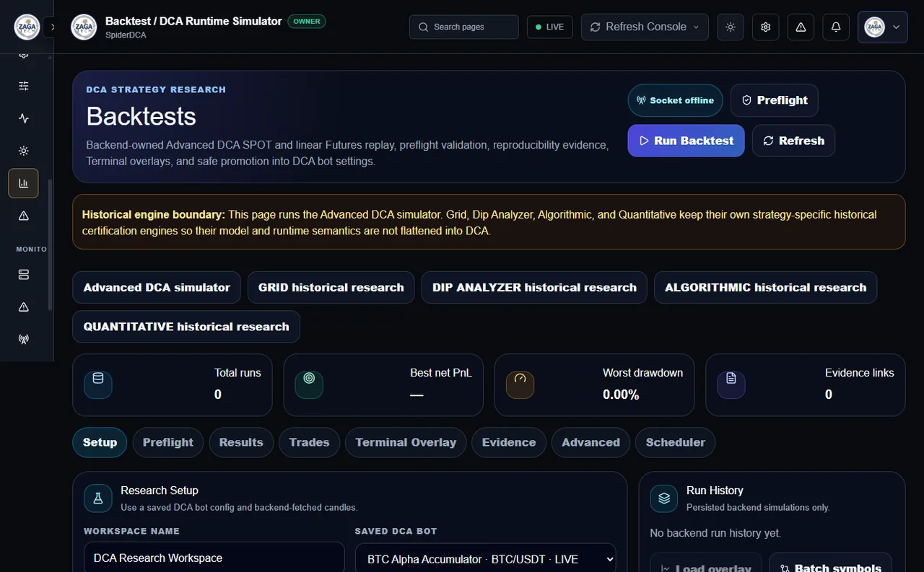Open the activity pulse icon in sidebar
The width and height of the screenshot is (924, 572).
click(24, 118)
